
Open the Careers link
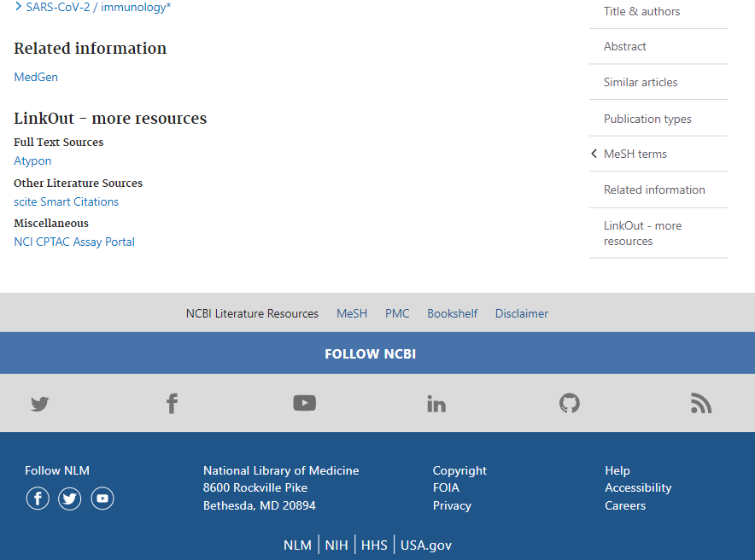point(625,505)
